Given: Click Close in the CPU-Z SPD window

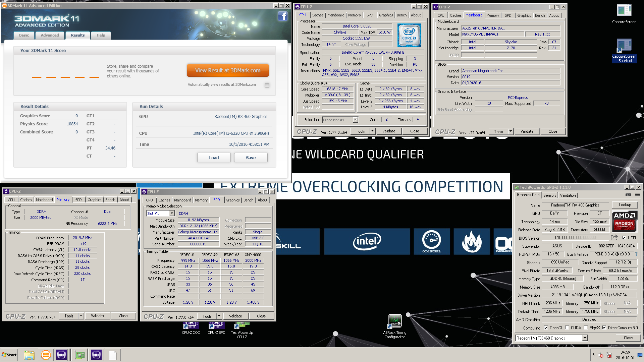Looking at the screenshot, I should 261,316.
